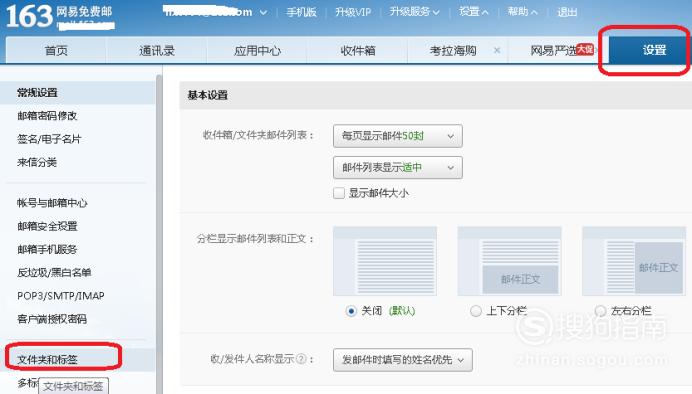This screenshot has width=692, height=394.
Task: Click the sidebar vertical scrollbar
Action: coord(159,234)
